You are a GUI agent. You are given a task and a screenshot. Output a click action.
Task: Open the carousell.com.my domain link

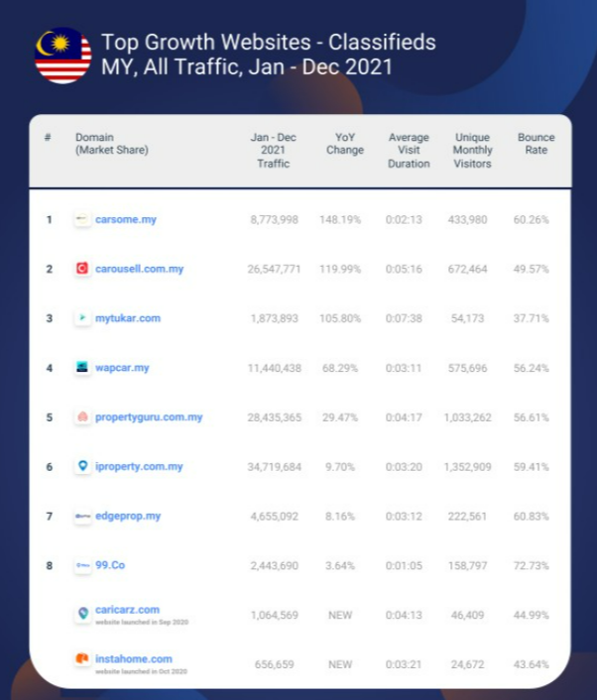click(x=139, y=269)
